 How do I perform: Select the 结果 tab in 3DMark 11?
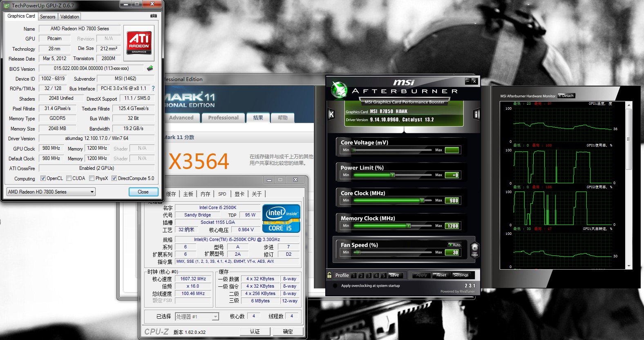[258, 118]
